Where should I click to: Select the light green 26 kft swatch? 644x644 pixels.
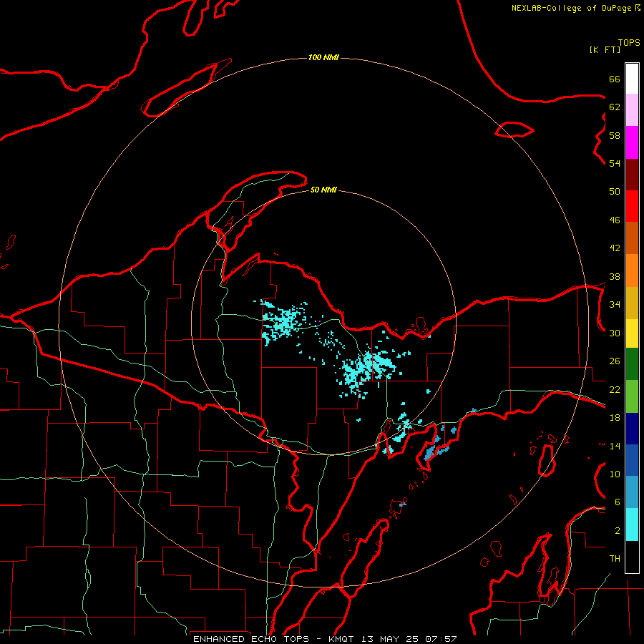click(x=632, y=396)
